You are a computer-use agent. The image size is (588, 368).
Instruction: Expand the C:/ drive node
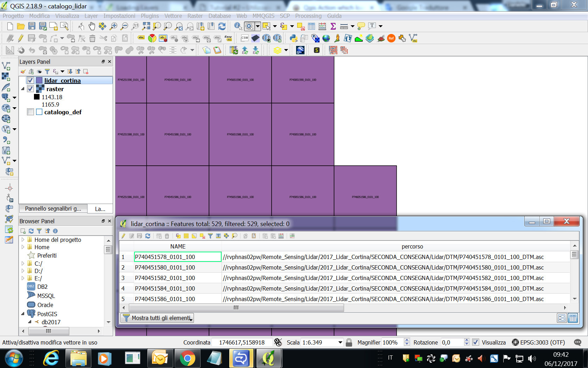23,264
